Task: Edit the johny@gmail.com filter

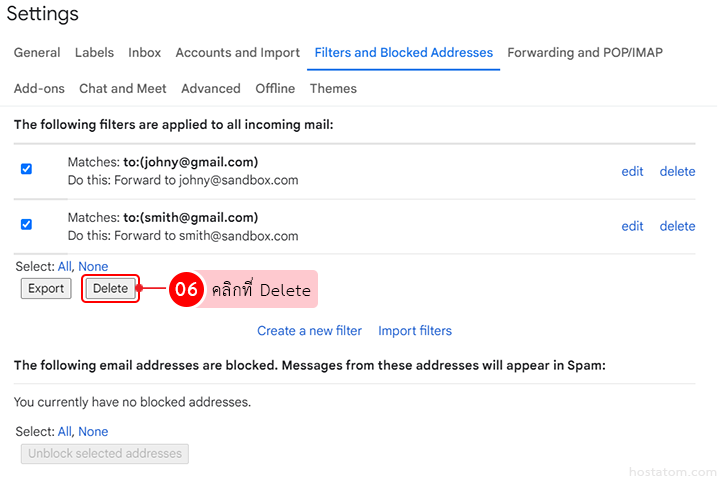Action: 632,171
